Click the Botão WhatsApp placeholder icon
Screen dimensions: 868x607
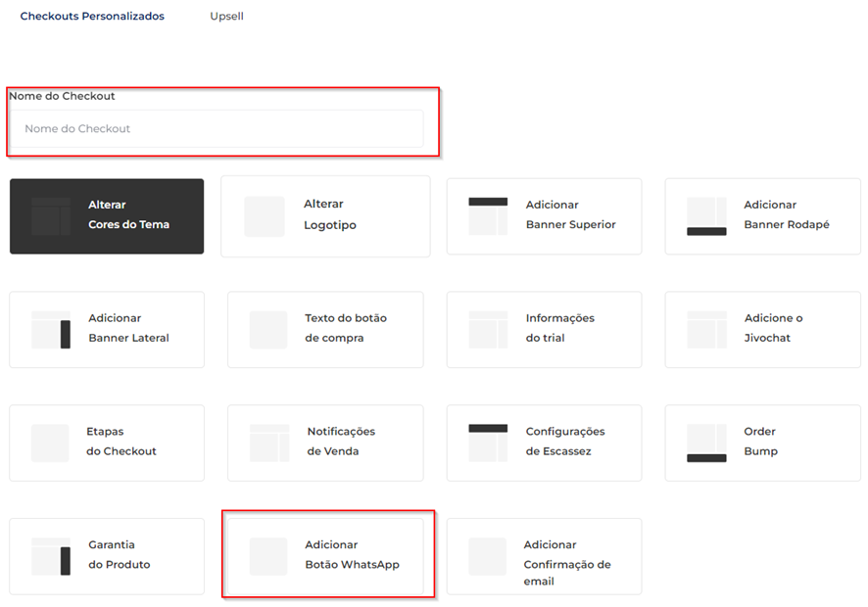point(268,557)
